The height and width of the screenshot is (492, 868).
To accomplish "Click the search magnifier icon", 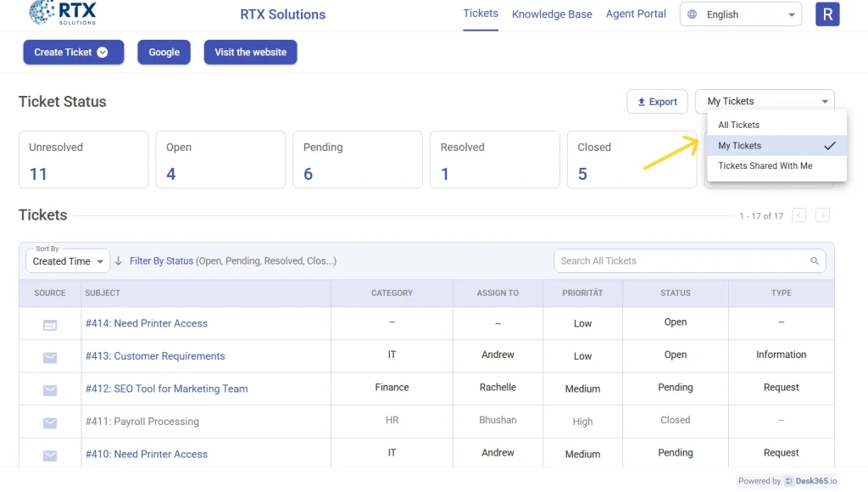I will pyautogui.click(x=814, y=260).
